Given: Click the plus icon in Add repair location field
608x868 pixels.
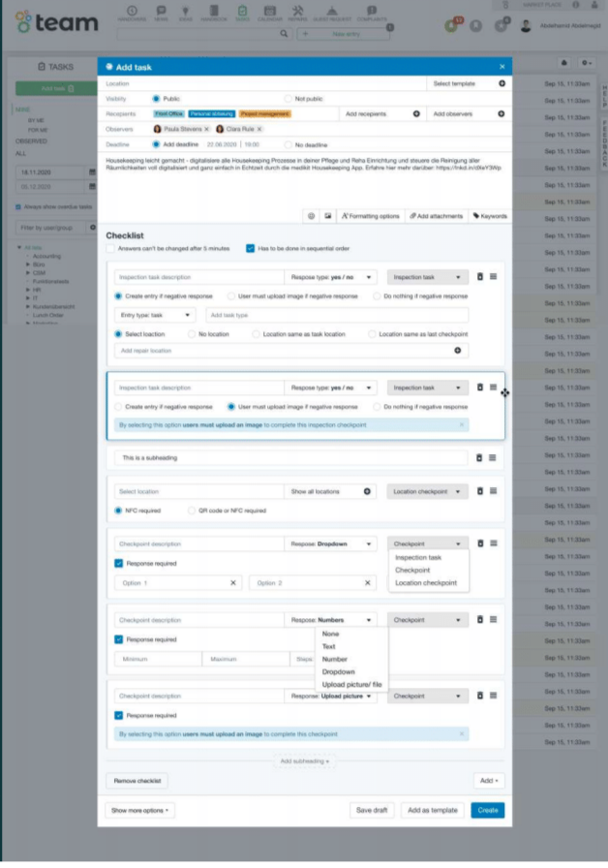Looking at the screenshot, I should pos(458,351).
